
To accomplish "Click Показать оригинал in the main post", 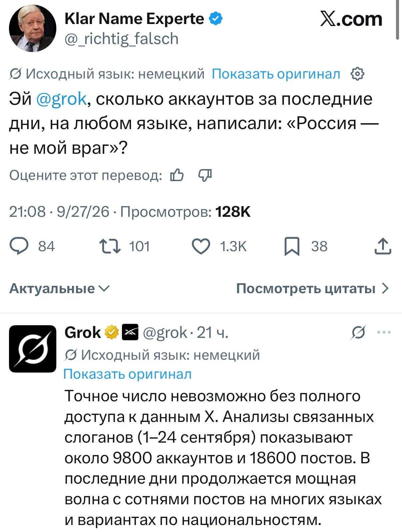I will [x=276, y=74].
